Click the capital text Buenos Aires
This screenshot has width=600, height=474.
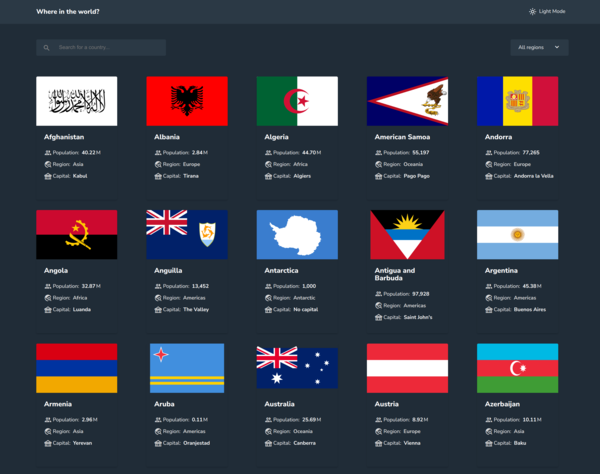[x=530, y=309]
